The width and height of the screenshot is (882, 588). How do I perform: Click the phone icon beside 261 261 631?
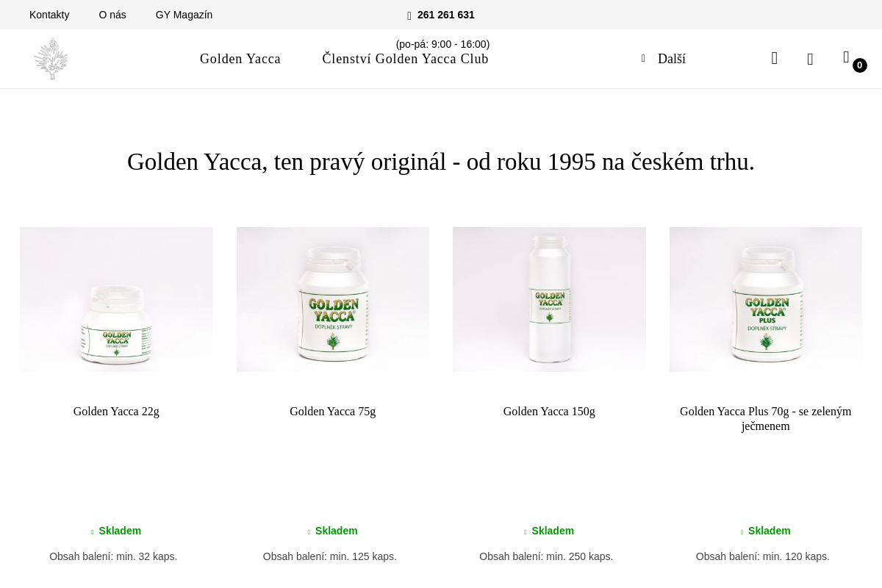[x=409, y=15]
